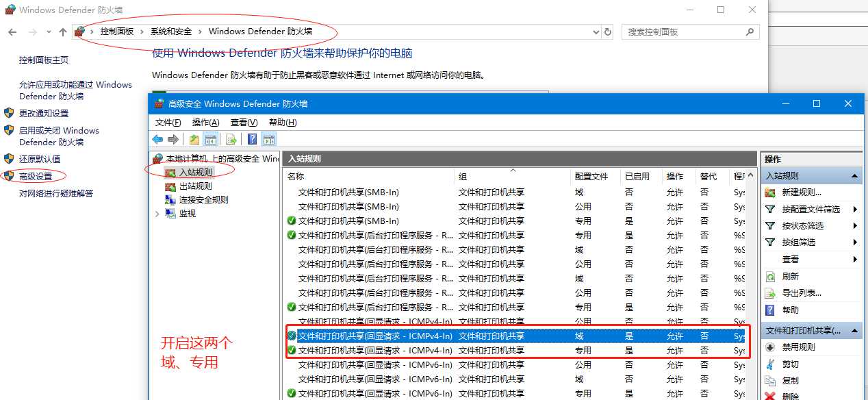
Task: Select the SMB-In rule row with 公用 profile
Action: click(x=515, y=207)
